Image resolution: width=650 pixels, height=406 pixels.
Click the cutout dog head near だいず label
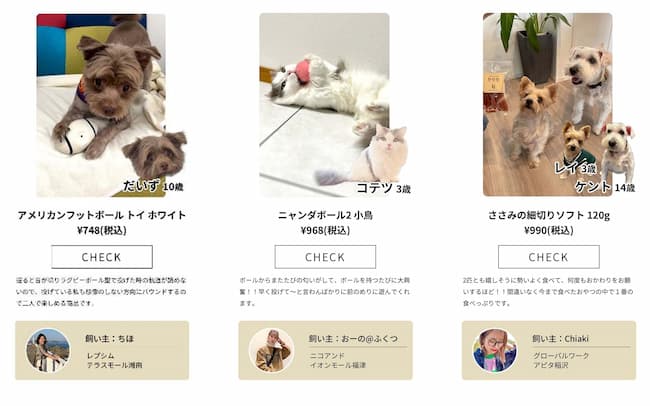tap(155, 154)
